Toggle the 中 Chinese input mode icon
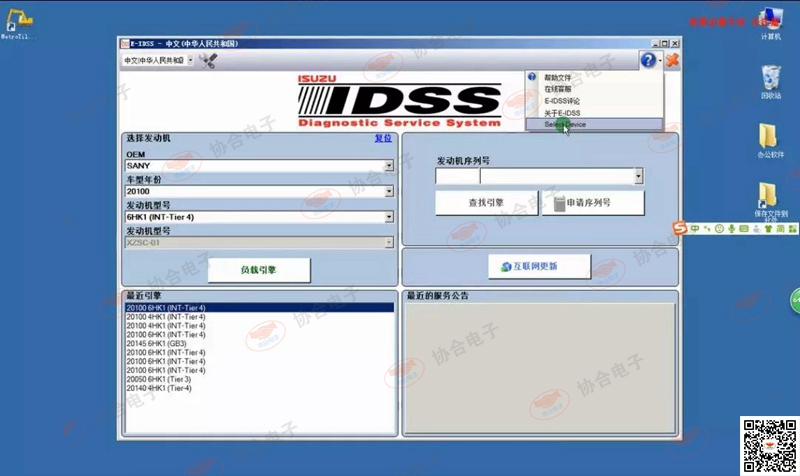Viewport: 800px width, 476px height. 695,229
